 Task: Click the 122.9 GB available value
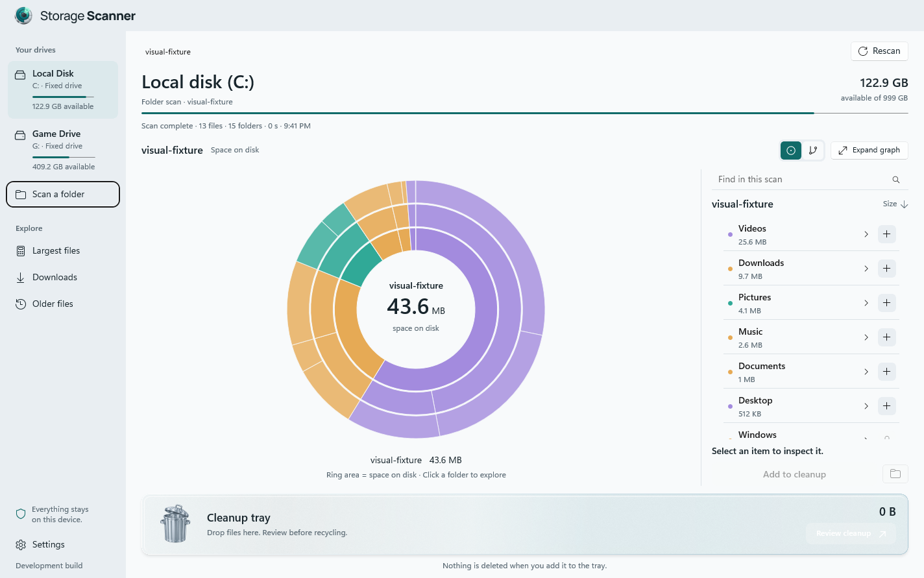click(x=884, y=83)
